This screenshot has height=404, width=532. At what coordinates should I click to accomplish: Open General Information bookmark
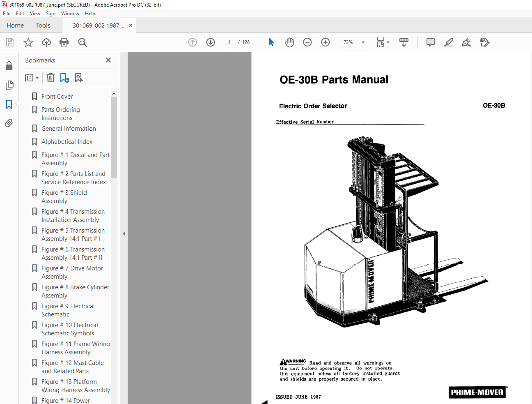point(69,129)
